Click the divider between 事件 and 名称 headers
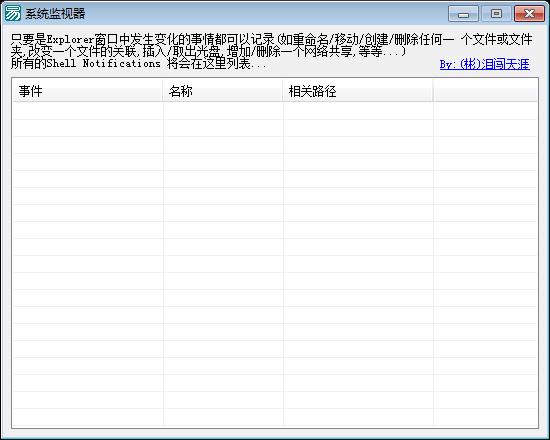 pyautogui.click(x=163, y=91)
